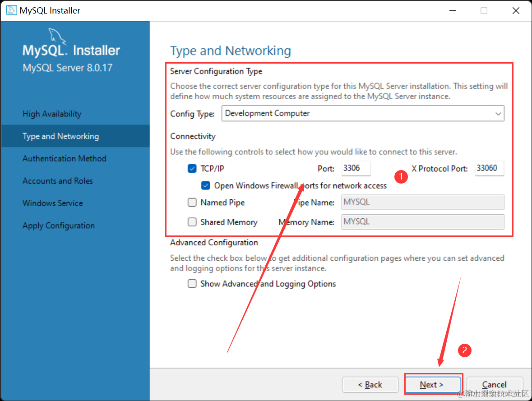Click the X Protocol Port field
Screen dimensions: 532x401
pos(489,168)
